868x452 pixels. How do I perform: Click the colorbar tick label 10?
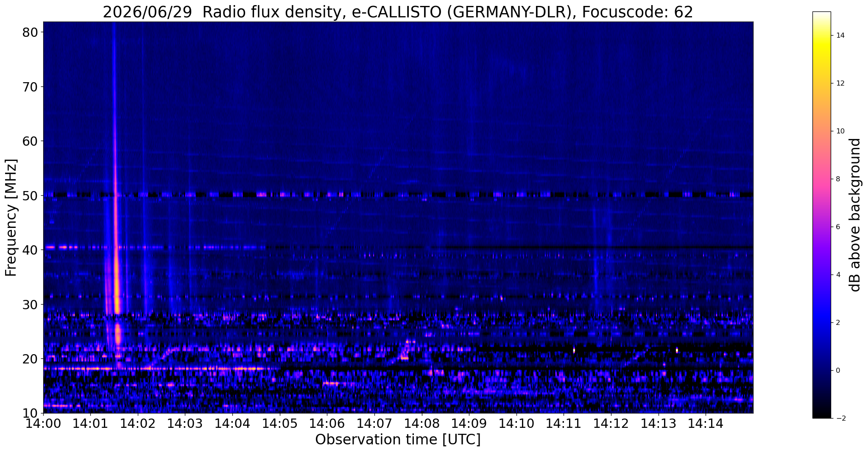click(840, 131)
